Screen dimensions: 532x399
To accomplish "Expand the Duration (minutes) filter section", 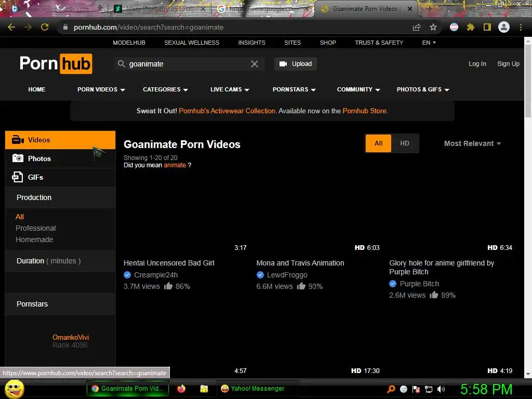I will (60, 261).
